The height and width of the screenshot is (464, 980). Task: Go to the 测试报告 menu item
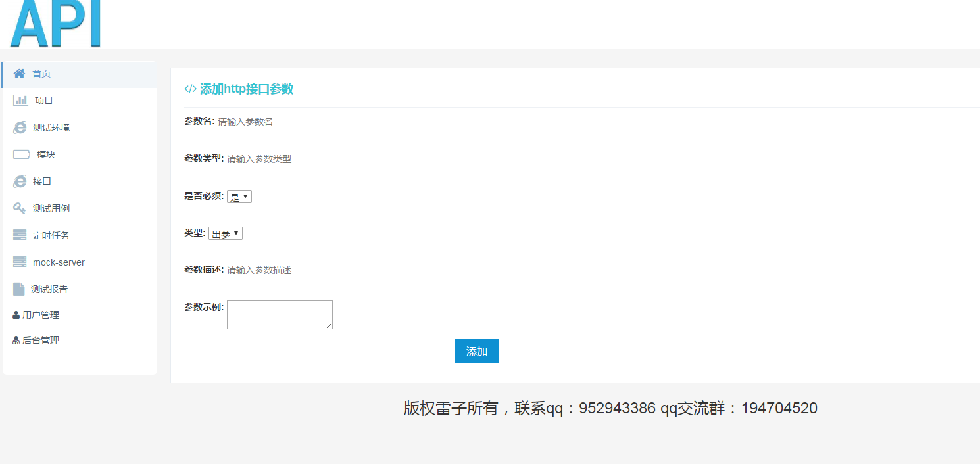(x=49, y=289)
